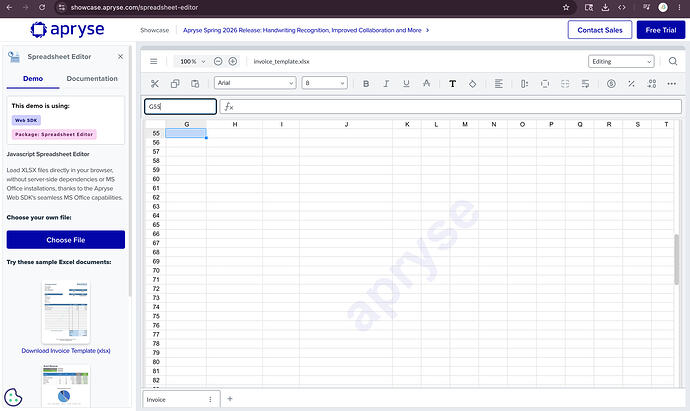Screen dimensions: 690x411
Task: Click the cell border style icon
Action: tap(545, 84)
